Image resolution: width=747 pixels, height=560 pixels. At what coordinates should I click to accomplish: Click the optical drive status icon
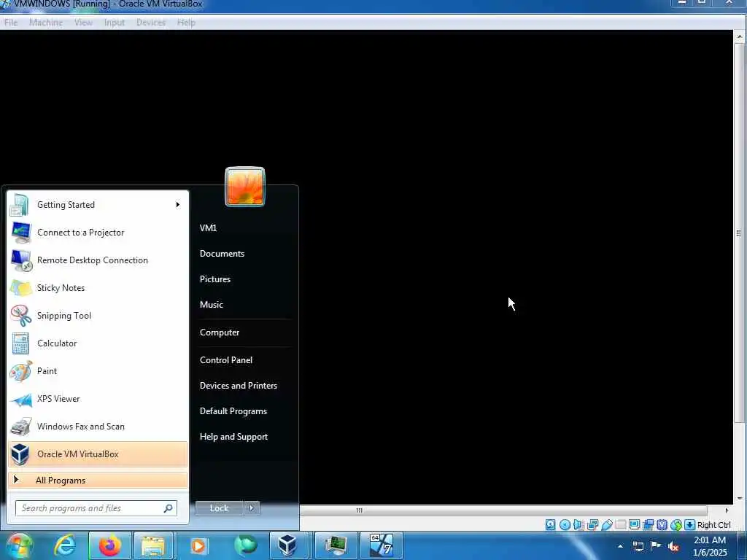pos(565,525)
